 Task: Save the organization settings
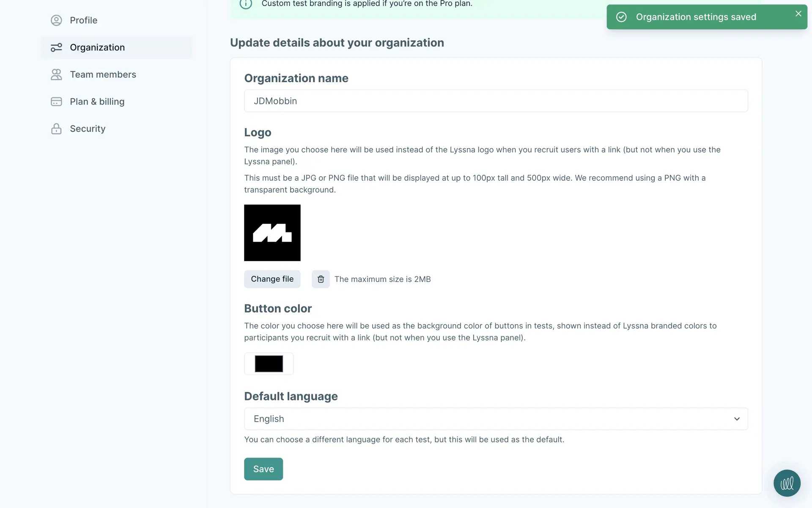click(263, 469)
